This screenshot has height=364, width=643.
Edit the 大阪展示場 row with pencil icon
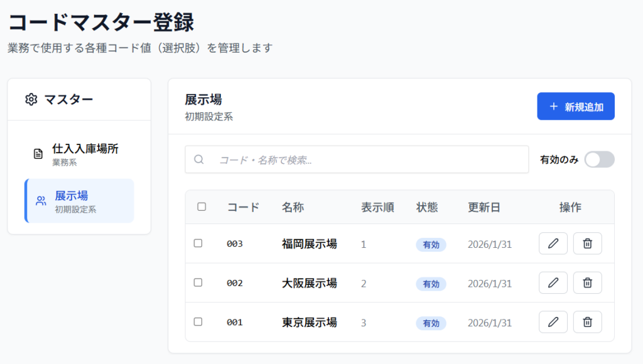point(553,283)
